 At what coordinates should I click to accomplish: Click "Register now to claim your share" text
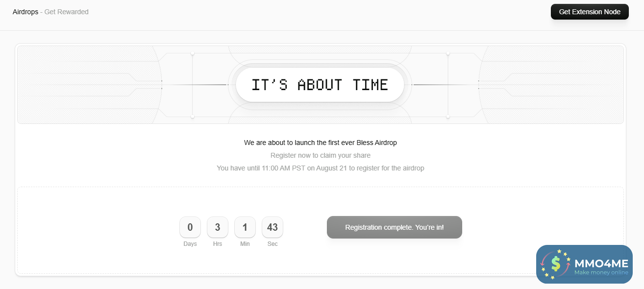point(321,155)
